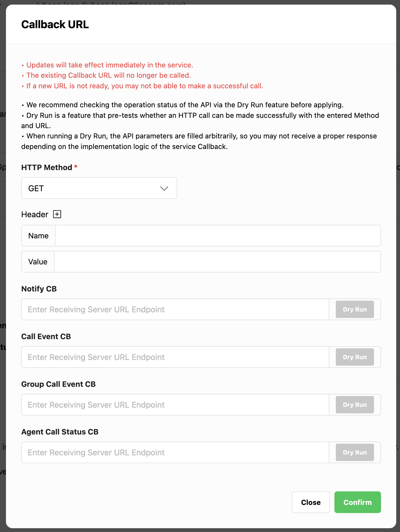Click the Notify CB section heading
Viewport: 400px width, 532px height.
point(39,289)
